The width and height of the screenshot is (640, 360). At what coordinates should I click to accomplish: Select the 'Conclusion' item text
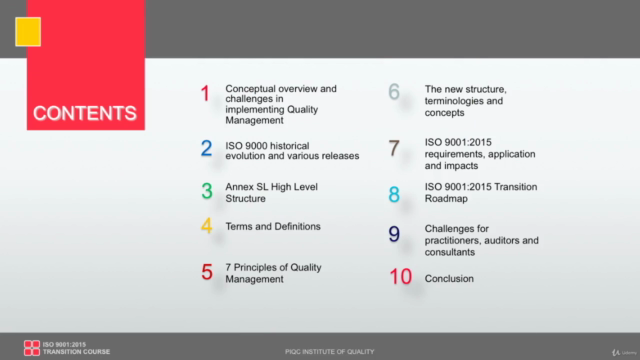pyautogui.click(x=449, y=279)
